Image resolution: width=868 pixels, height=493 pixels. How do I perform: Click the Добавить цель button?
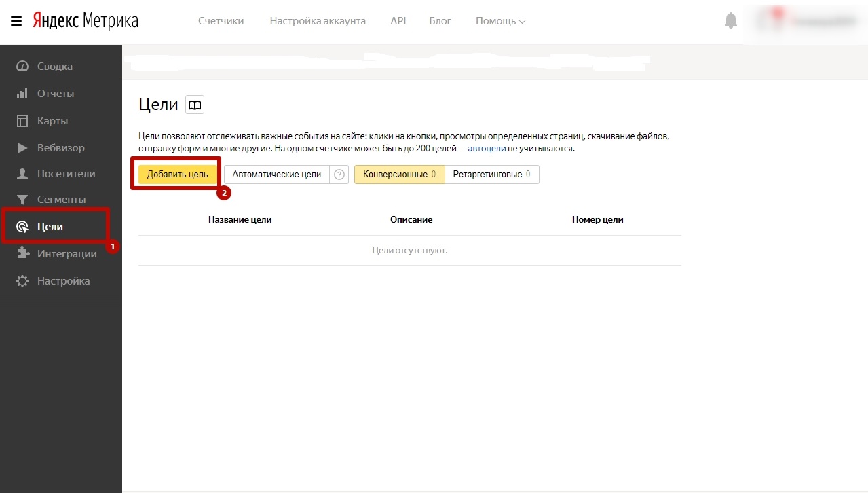coord(178,175)
